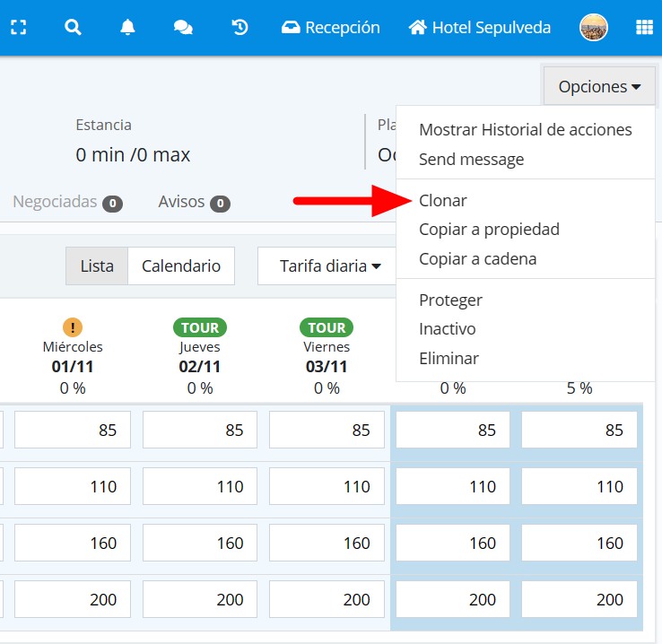Image resolution: width=662 pixels, height=644 pixels.
Task: Click the history clock icon
Action: pyautogui.click(x=240, y=28)
